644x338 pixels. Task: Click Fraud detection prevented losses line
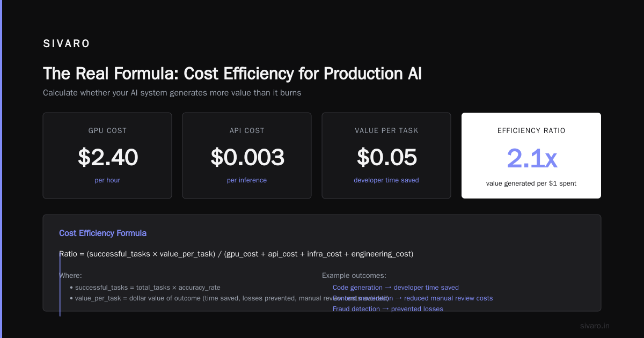[x=388, y=309]
